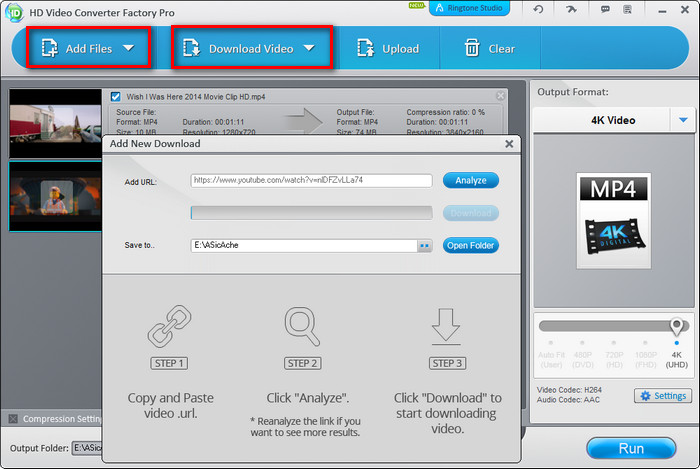700x469 pixels.
Task: Click the Step 2 magnifier icon
Action: click(x=302, y=326)
